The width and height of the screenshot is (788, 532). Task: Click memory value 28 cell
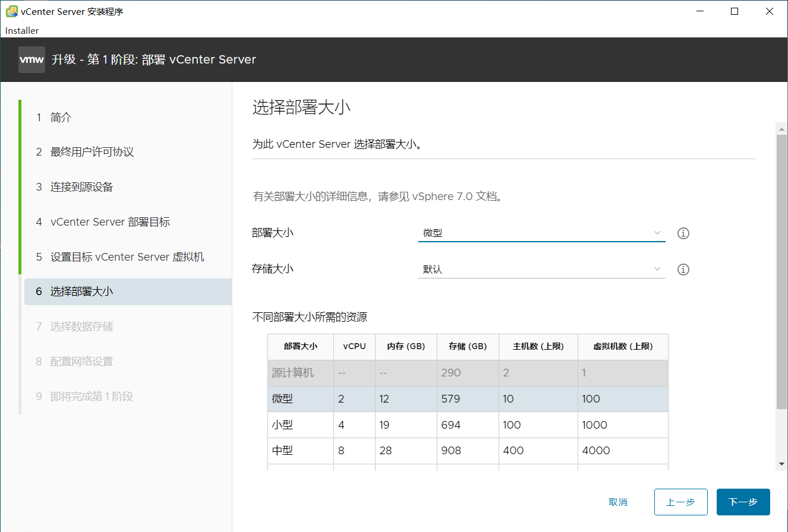point(406,451)
